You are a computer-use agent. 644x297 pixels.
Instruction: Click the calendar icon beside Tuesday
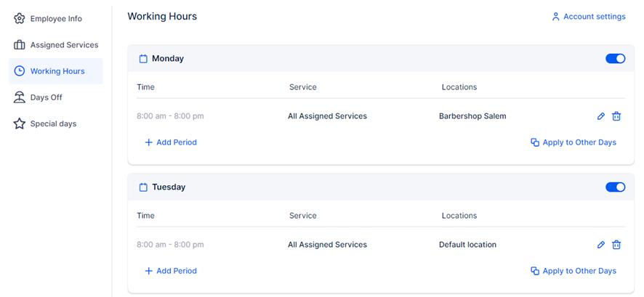click(x=143, y=187)
